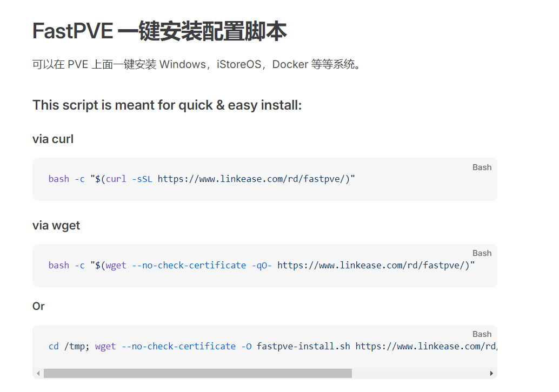Click the 'via curl' subheading
The height and width of the screenshot is (392, 559).
(x=53, y=139)
